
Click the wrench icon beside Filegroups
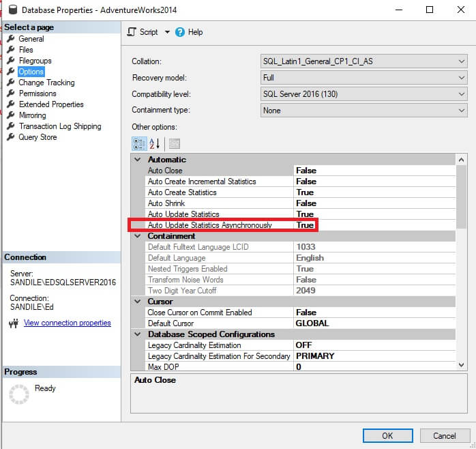pos(11,61)
